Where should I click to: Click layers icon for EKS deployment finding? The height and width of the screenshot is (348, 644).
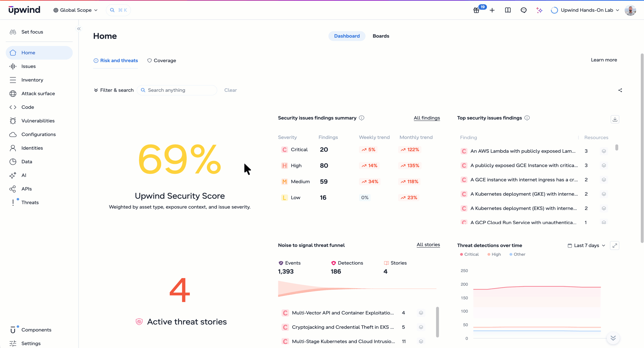tap(604, 208)
